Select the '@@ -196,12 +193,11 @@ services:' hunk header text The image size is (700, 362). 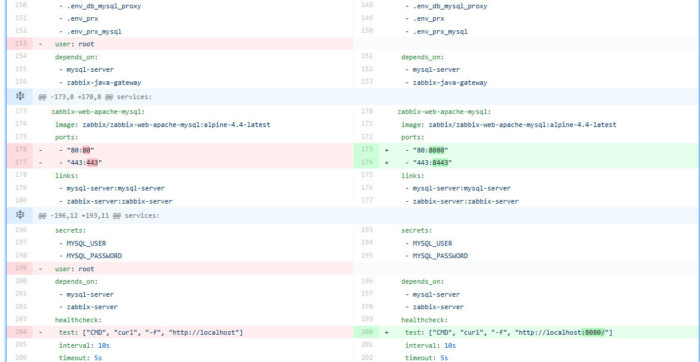click(x=99, y=216)
